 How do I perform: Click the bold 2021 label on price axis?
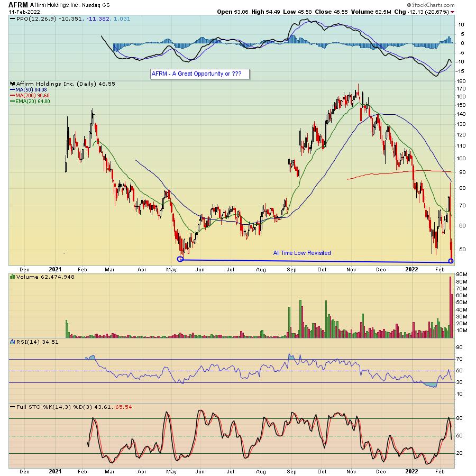56,269
